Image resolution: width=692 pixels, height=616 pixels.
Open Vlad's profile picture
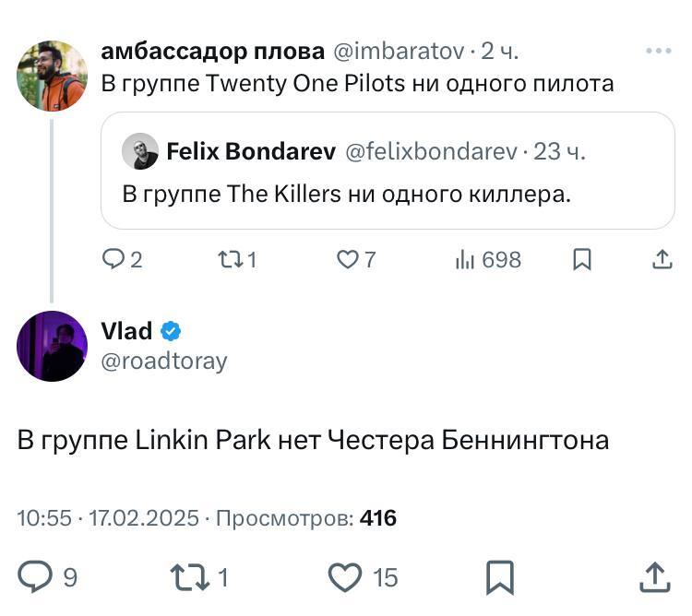(52, 346)
